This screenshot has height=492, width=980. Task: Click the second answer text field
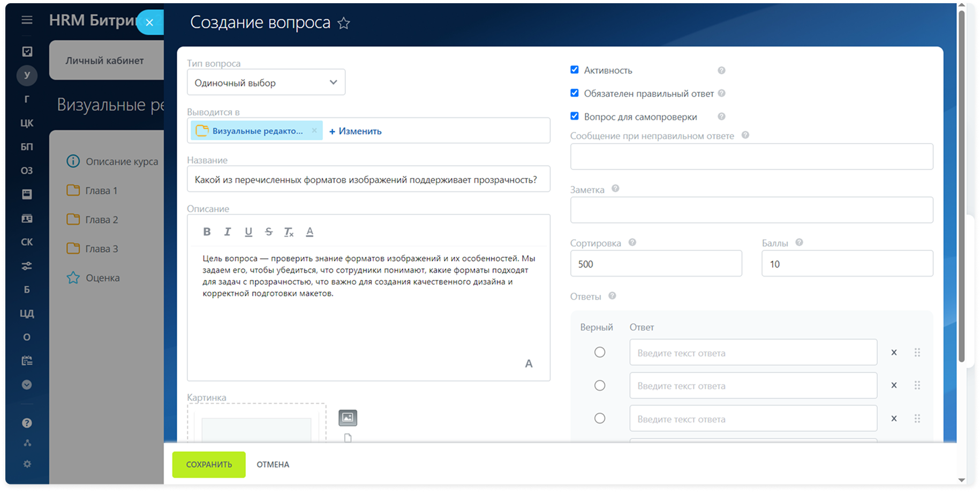753,385
